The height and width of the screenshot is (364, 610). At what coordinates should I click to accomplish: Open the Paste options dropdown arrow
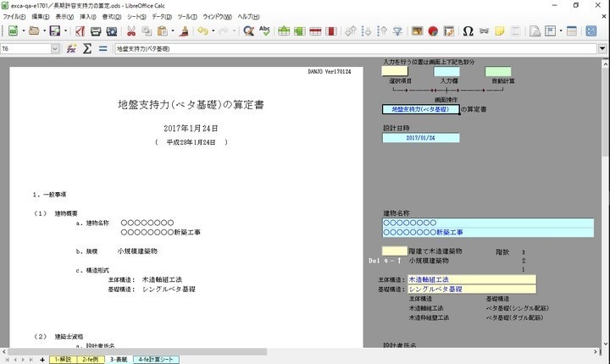(173, 31)
